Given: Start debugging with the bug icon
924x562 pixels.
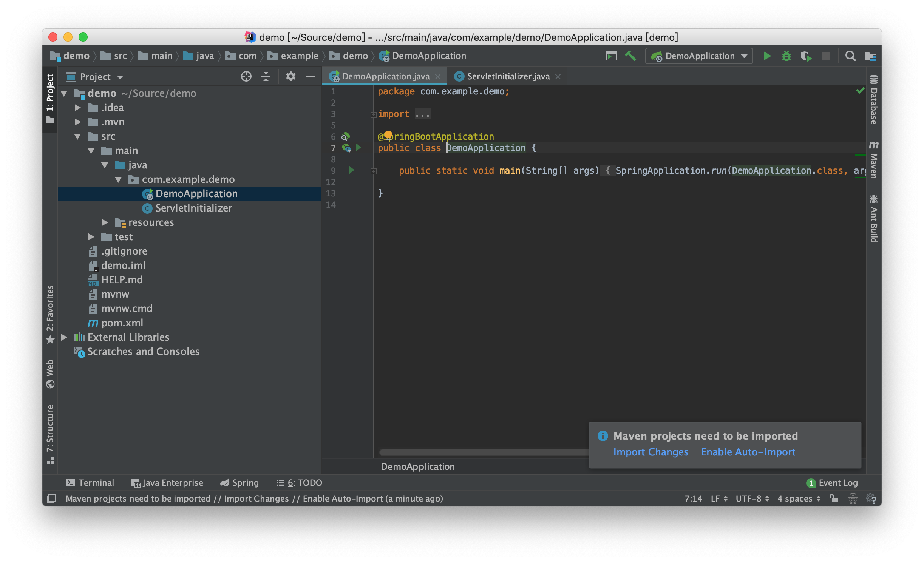Looking at the screenshot, I should [x=786, y=56].
